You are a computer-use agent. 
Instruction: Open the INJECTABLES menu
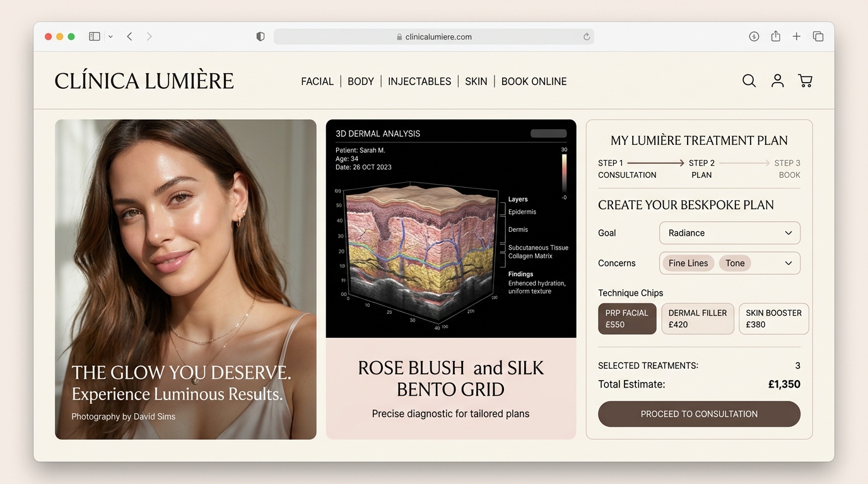(419, 81)
